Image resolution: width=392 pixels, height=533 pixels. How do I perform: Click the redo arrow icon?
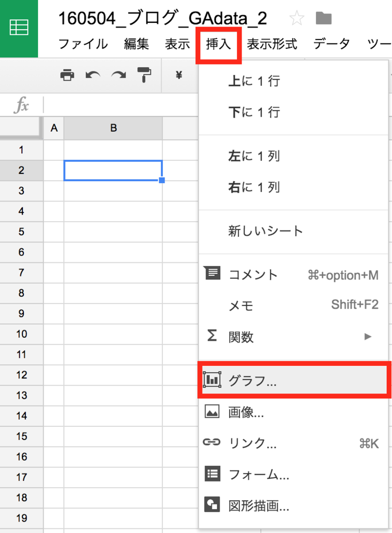click(x=119, y=75)
